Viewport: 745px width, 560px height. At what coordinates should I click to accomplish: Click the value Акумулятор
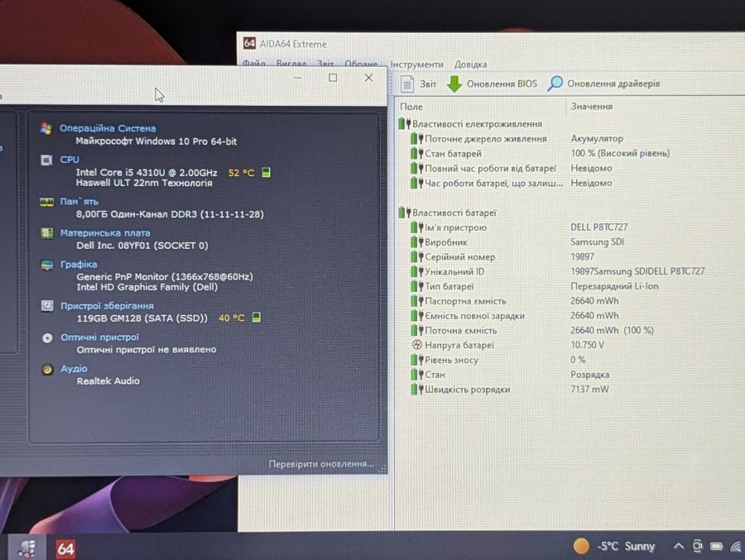coord(597,139)
